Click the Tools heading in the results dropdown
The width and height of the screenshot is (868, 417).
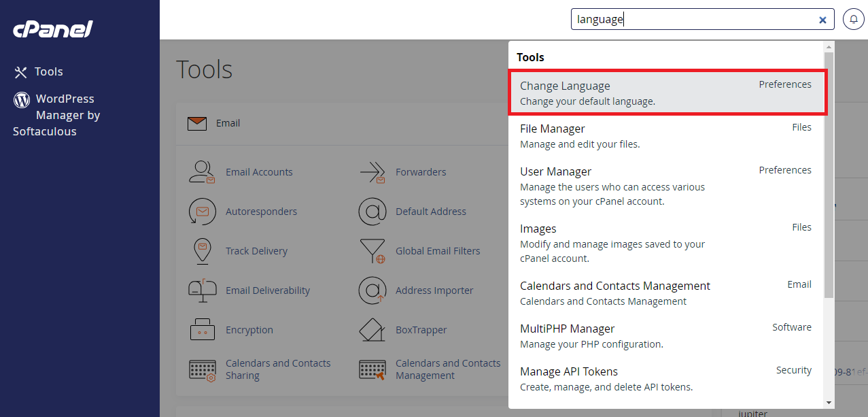pos(530,57)
